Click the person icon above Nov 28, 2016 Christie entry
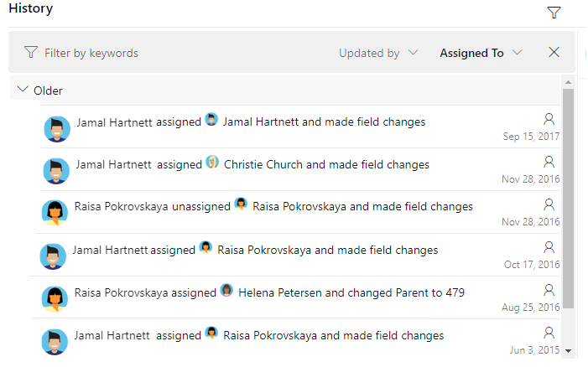Screen dimensions: 588x367 tap(549, 162)
